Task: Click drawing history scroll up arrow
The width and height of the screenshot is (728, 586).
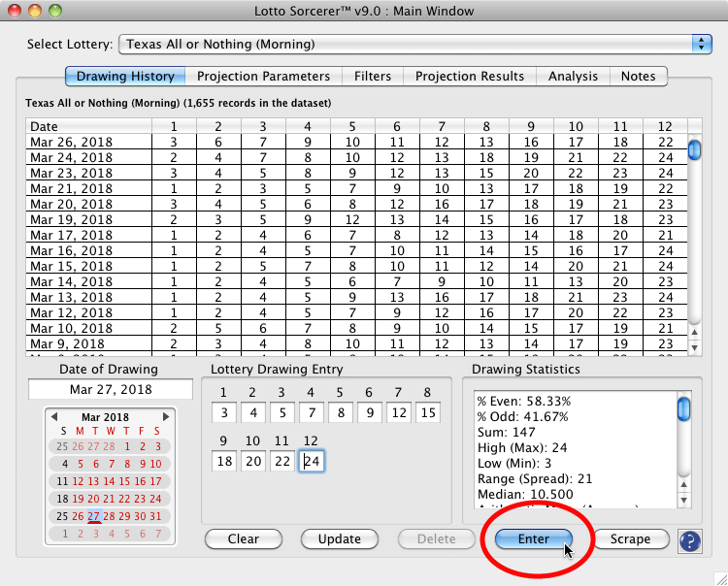Action: click(x=694, y=332)
